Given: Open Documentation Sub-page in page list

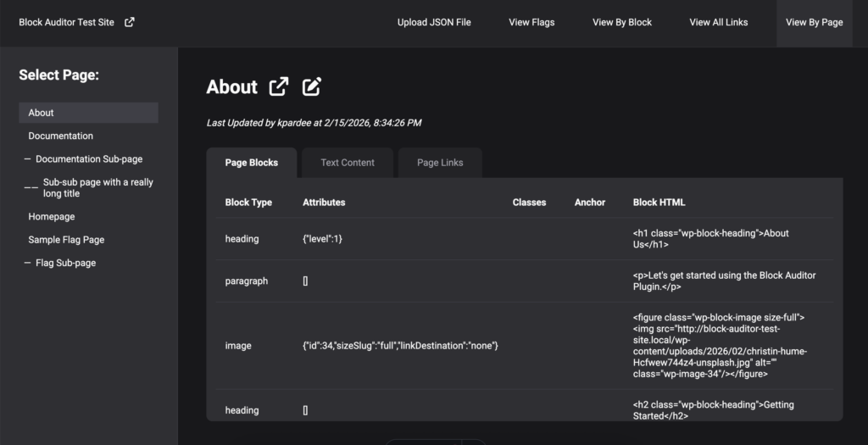Looking at the screenshot, I should 89,159.
